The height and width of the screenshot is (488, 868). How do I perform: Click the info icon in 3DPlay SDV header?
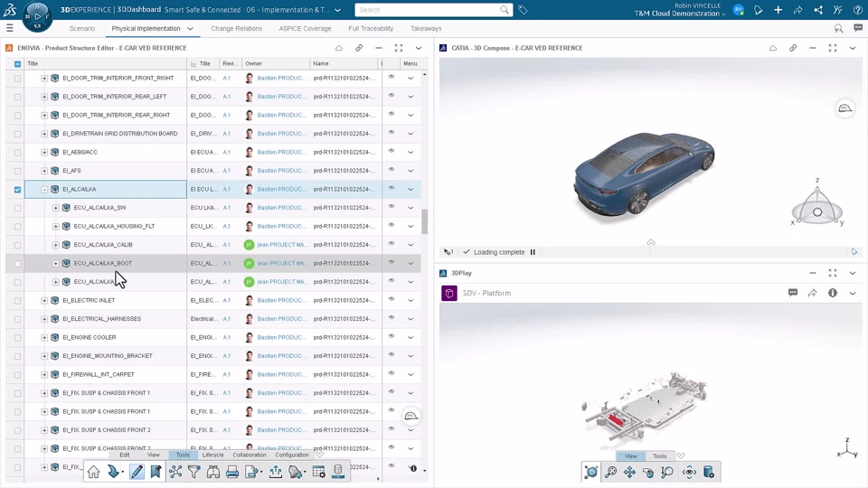[x=833, y=293]
